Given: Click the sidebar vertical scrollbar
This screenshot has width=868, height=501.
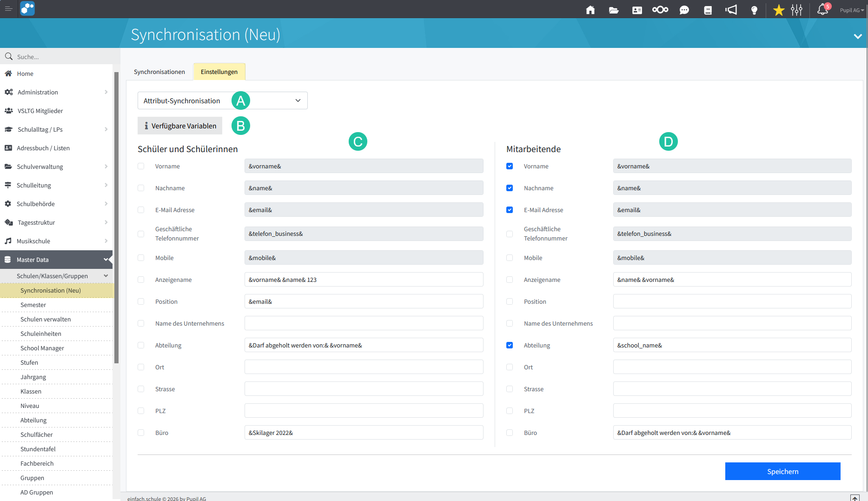Looking at the screenshot, I should pyautogui.click(x=116, y=218).
